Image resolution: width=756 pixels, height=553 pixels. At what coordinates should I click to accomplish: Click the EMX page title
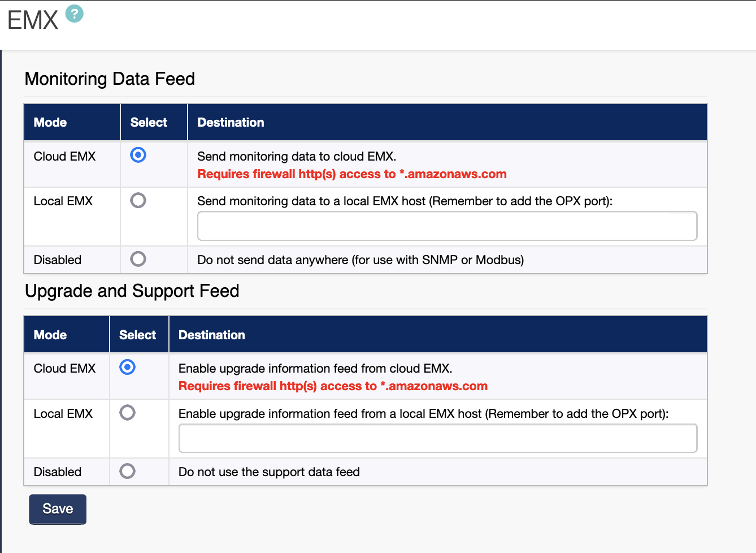(x=33, y=20)
